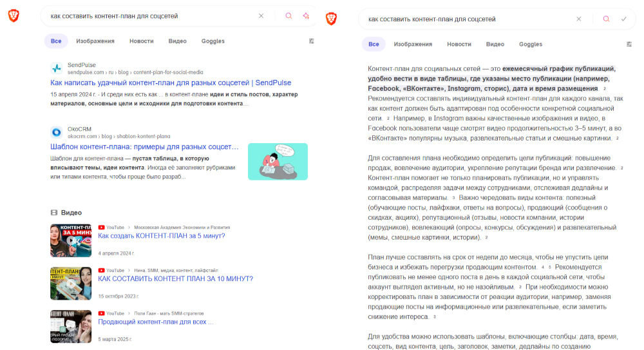Screen dimensions: 644x350
Task: Click the thumbnail of the 10 минут video
Action: pos(71,284)
